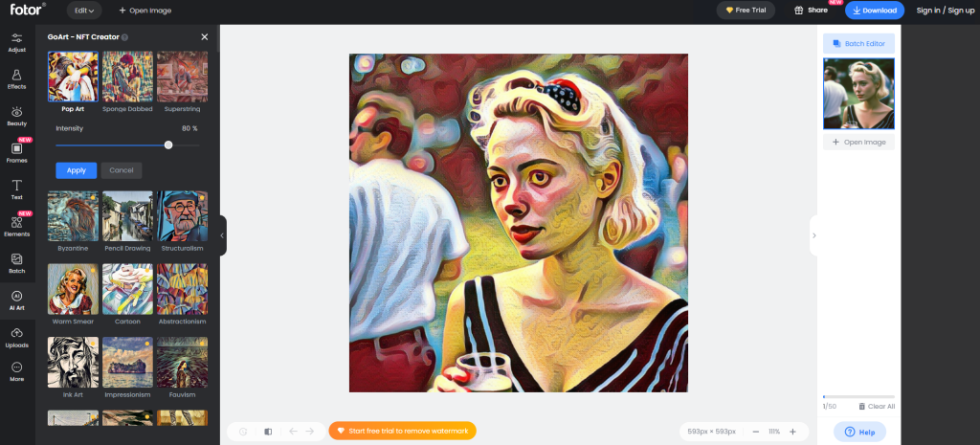Choose the Byzantine art style
The width and height of the screenshot is (980, 445).
click(x=73, y=216)
